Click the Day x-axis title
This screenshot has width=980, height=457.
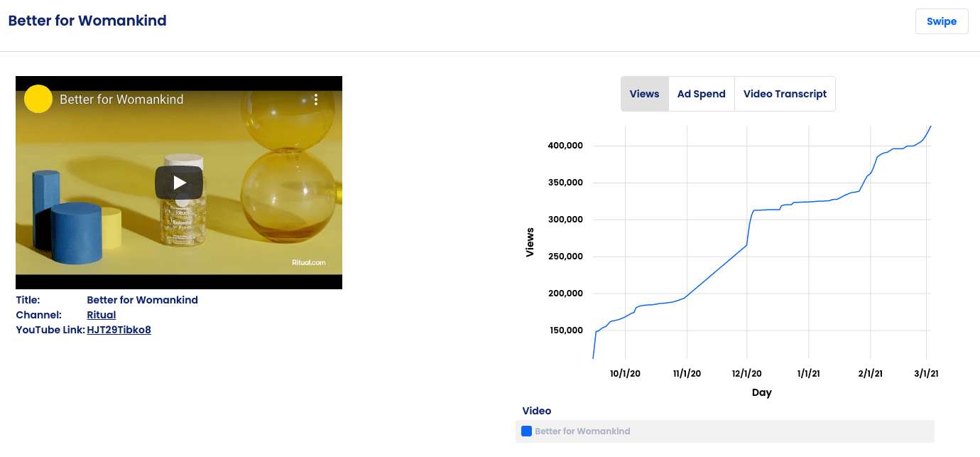click(762, 392)
